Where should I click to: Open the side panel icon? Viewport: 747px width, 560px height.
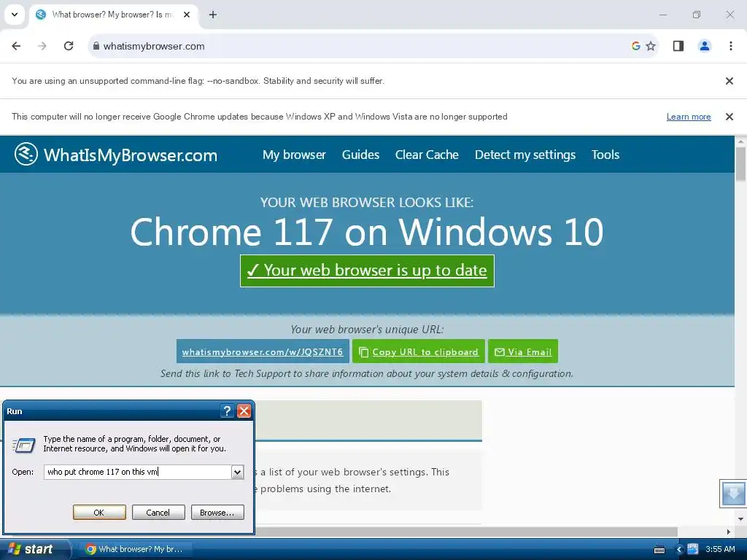click(678, 46)
